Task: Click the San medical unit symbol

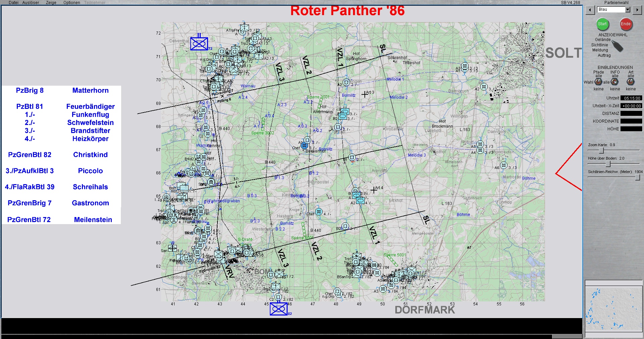Action: pos(172,248)
